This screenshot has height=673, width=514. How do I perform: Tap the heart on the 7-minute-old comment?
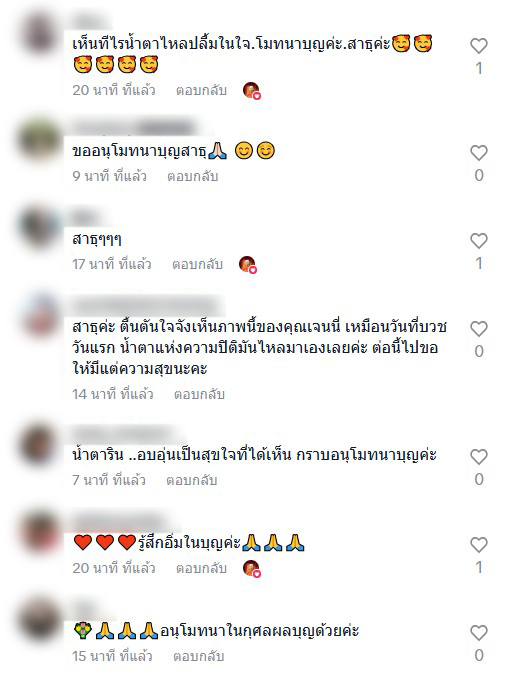pos(479,457)
